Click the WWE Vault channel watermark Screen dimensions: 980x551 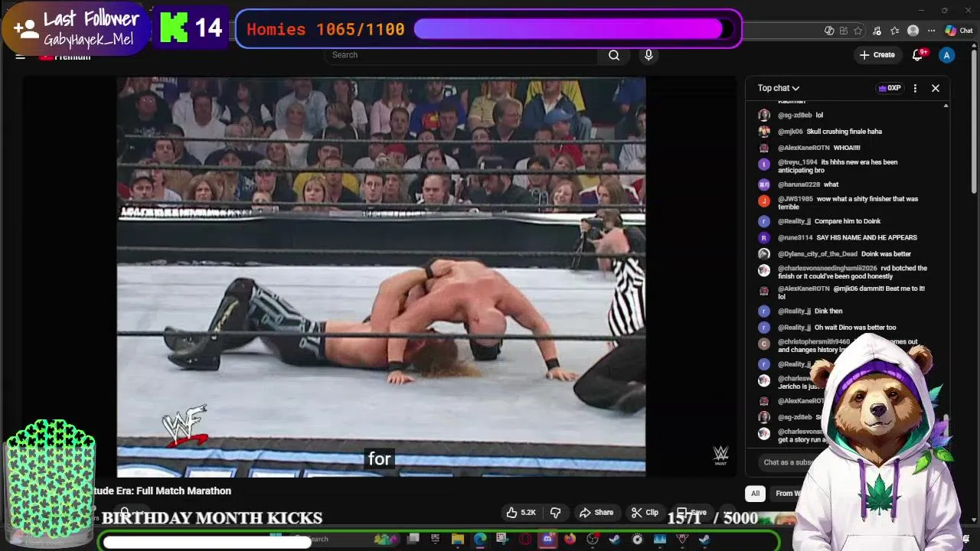pos(720,455)
